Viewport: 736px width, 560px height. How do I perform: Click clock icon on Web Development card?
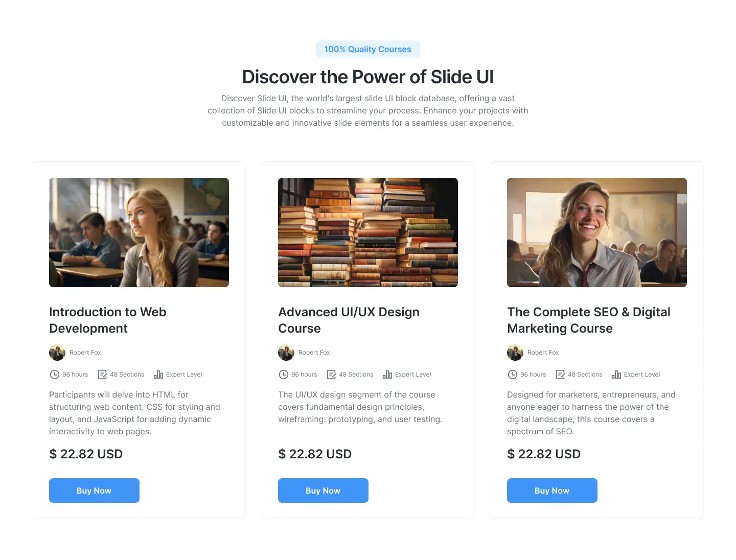pos(54,375)
